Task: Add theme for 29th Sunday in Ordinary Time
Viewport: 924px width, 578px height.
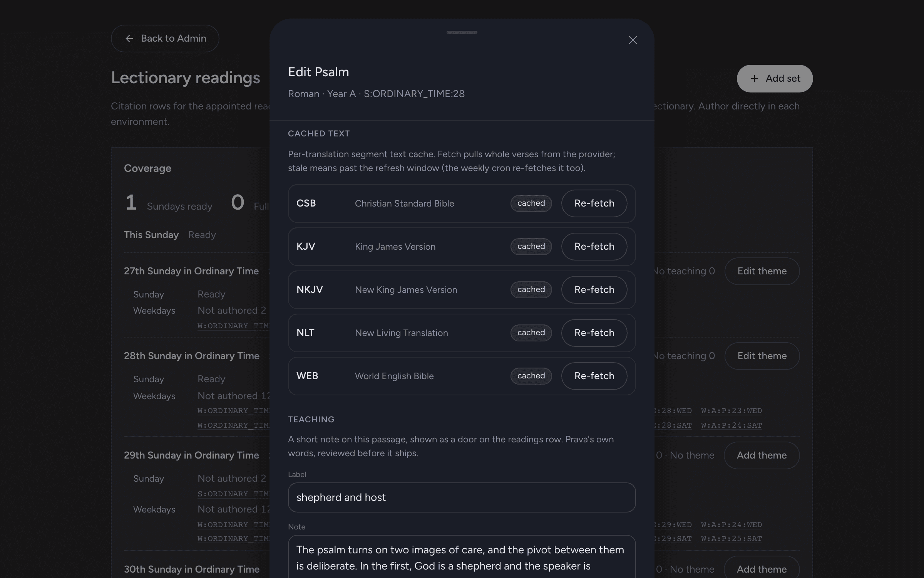Action: click(762, 455)
